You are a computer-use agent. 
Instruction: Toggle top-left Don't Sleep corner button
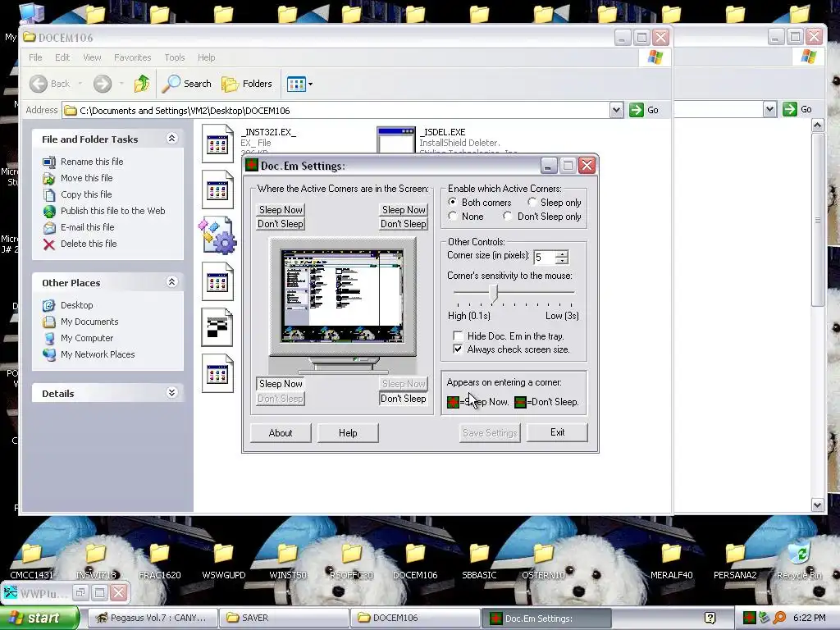281,224
